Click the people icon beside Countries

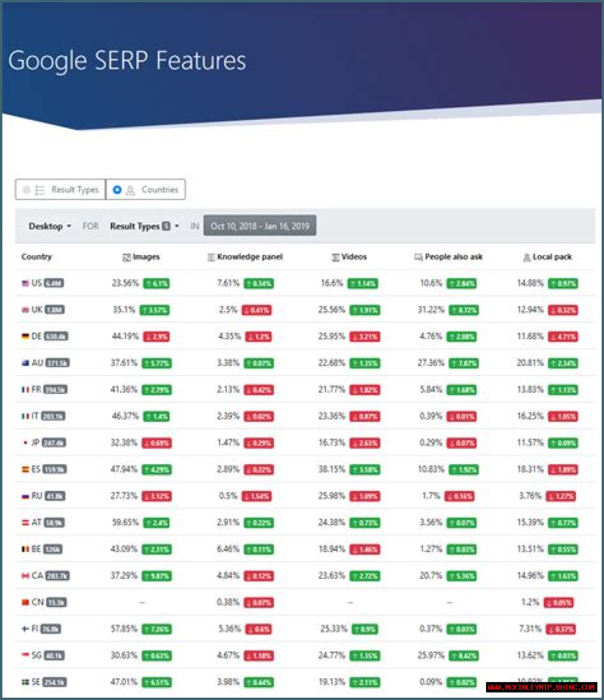pyautogui.click(x=131, y=190)
